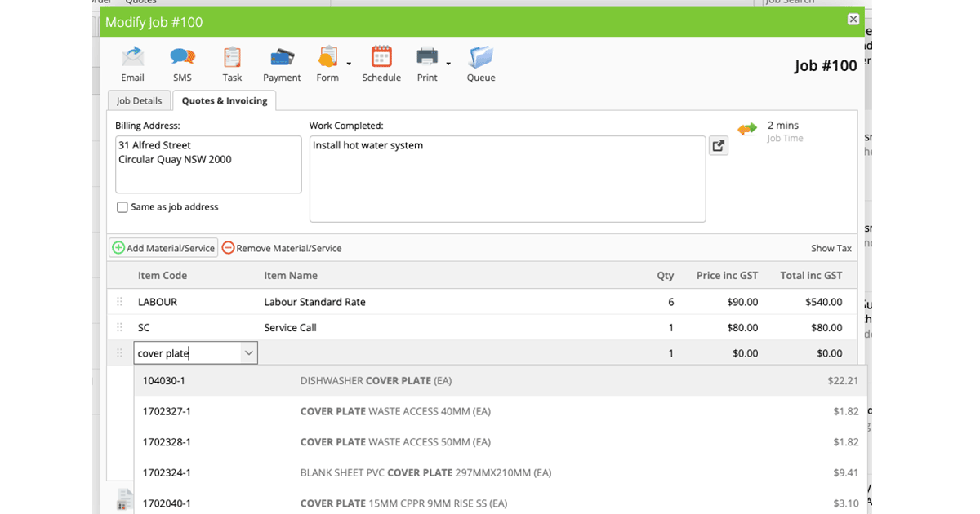Expand the Form dropdown arrow
This screenshot has width=980, height=514.
(x=349, y=64)
